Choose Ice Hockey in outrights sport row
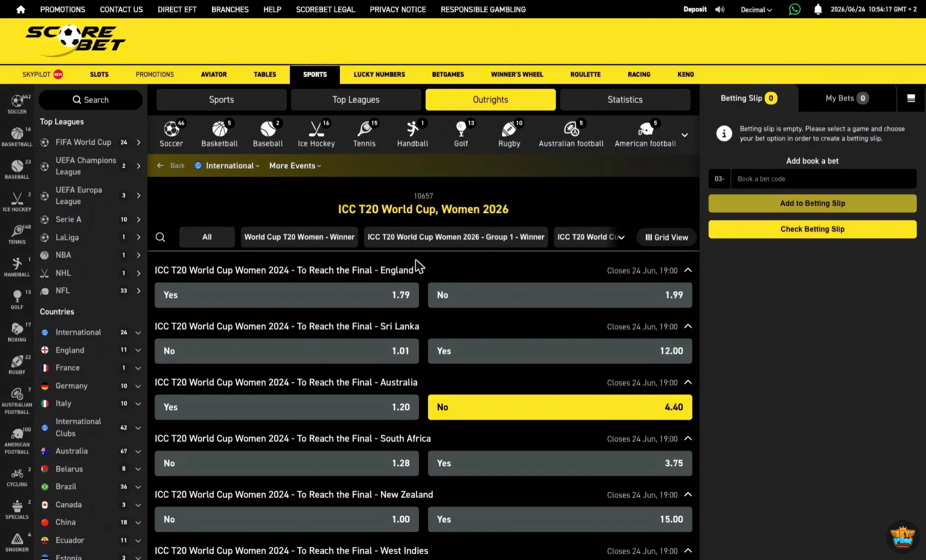This screenshot has width=926, height=560. (316, 134)
